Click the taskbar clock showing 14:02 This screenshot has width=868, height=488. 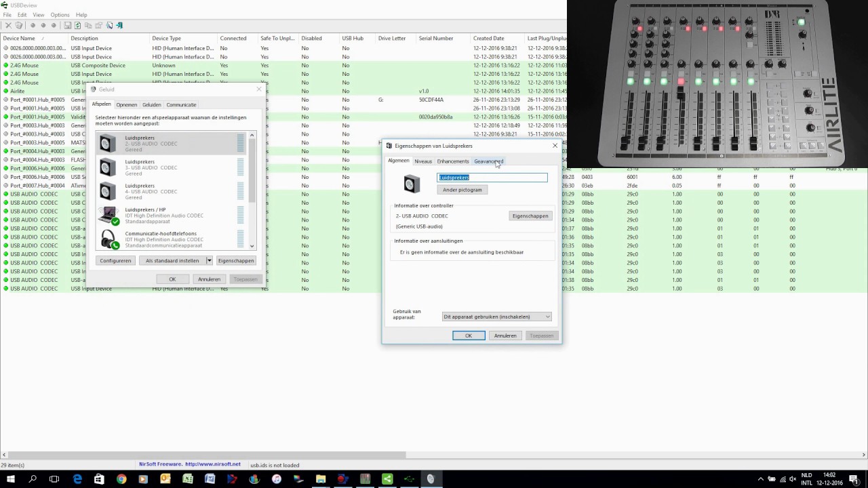click(x=828, y=479)
